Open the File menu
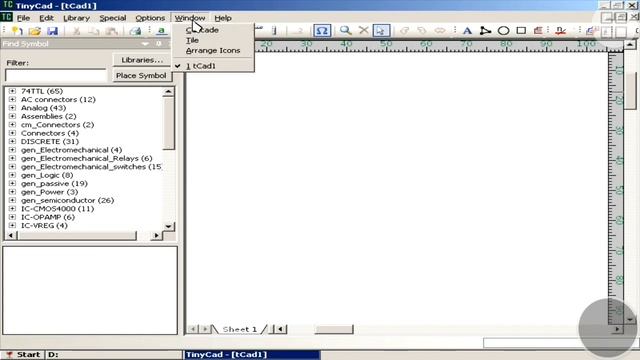 (x=23, y=18)
